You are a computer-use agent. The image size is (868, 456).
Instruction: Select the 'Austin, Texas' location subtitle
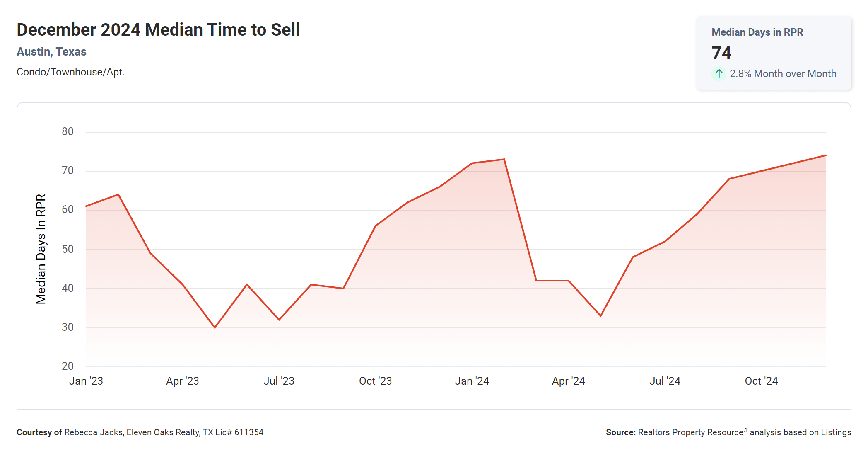[x=52, y=52]
